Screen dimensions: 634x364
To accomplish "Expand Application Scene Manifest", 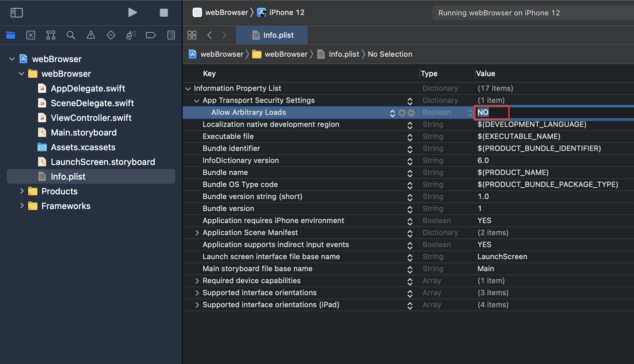I will (197, 233).
